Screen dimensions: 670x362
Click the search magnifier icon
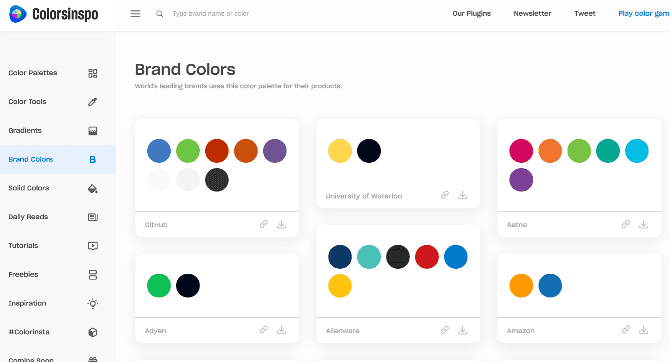(x=159, y=14)
